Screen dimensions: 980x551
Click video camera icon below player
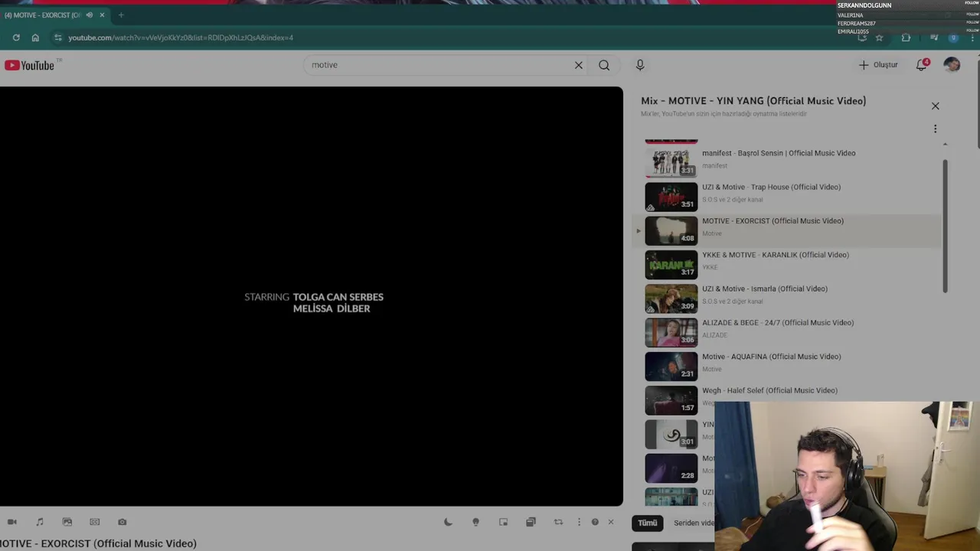(12, 522)
